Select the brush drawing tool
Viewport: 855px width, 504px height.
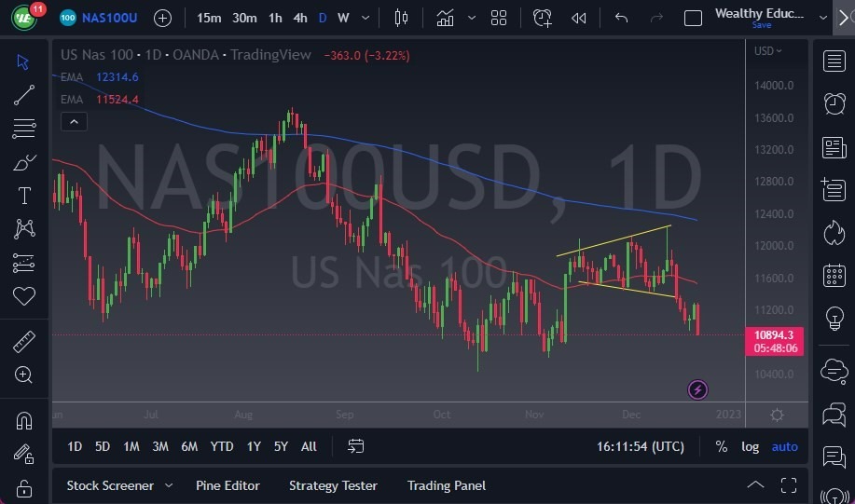(x=24, y=162)
